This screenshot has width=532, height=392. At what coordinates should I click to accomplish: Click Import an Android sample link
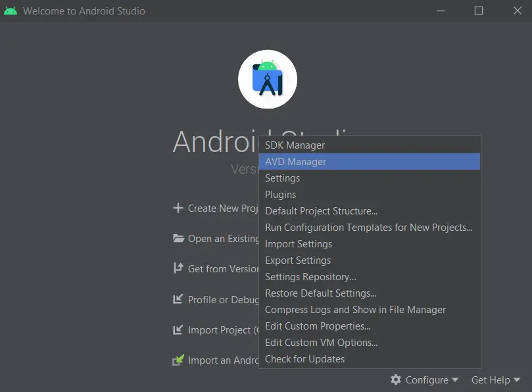pos(223,360)
